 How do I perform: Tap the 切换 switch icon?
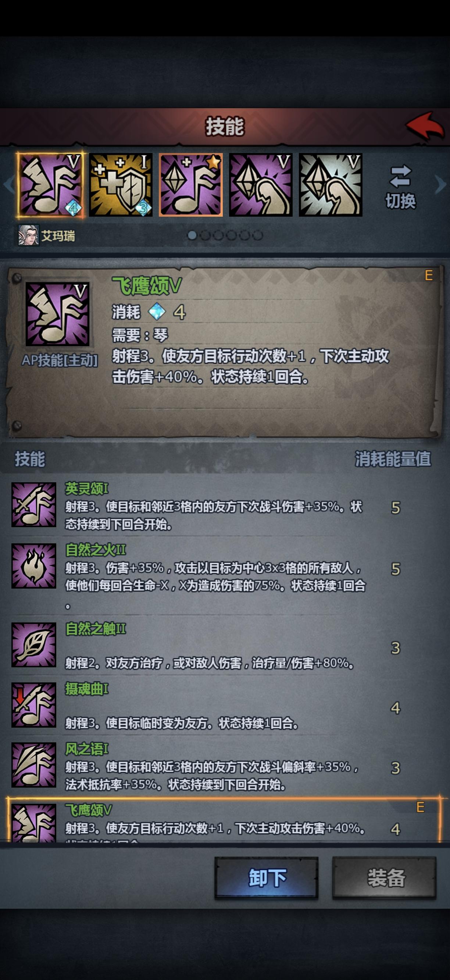pos(401,187)
